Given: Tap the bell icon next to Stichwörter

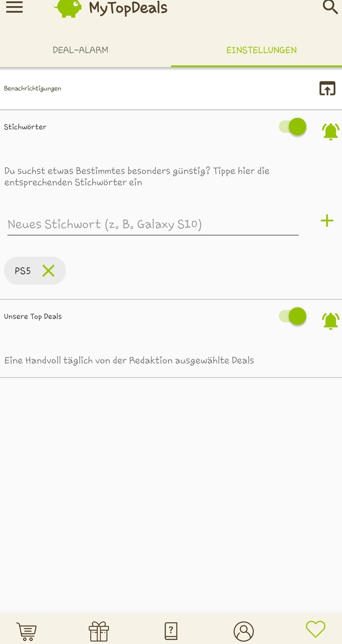Looking at the screenshot, I should tap(331, 131).
